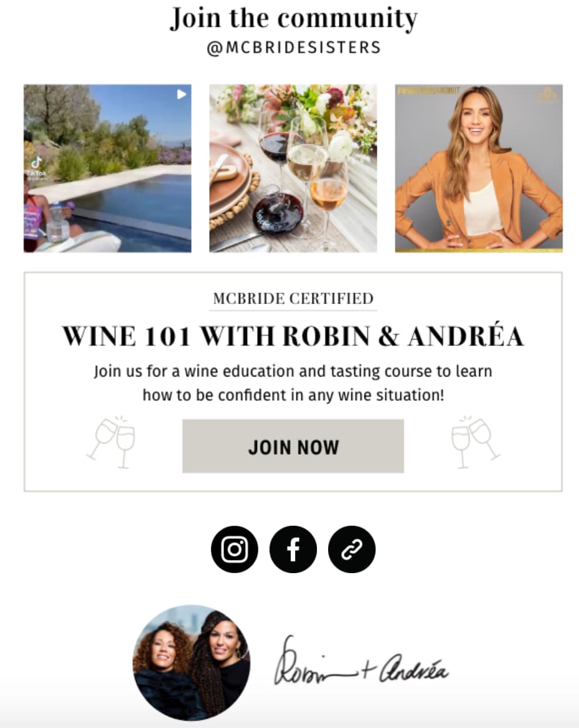Open the Instagram profile icon

click(235, 549)
